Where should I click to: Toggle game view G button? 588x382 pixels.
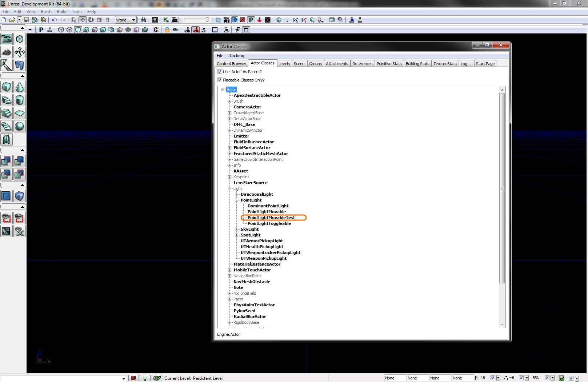coord(156,30)
